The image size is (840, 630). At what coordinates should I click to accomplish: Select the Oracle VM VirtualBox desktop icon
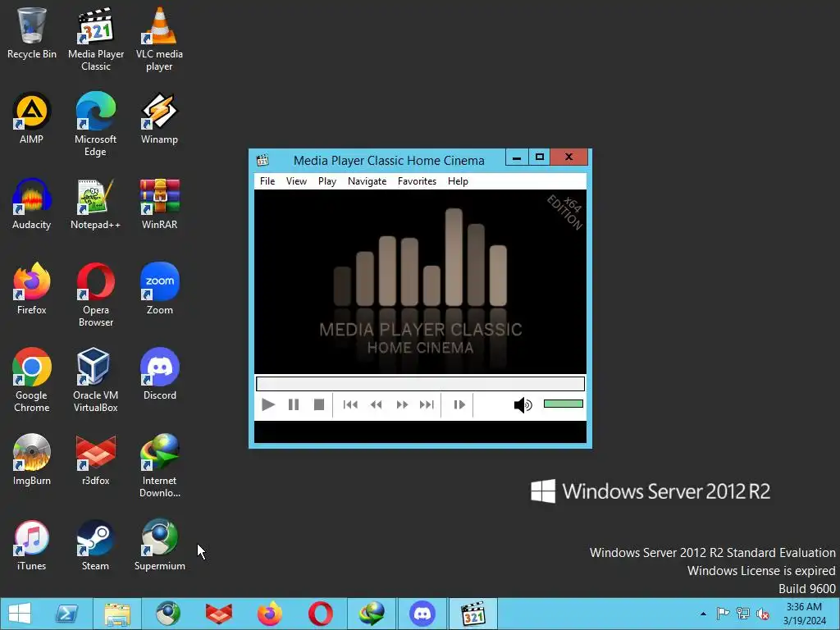(x=96, y=380)
